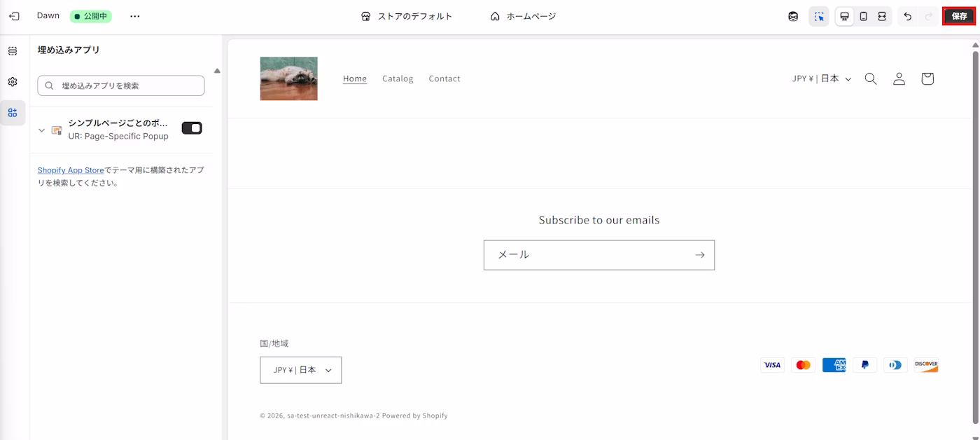Toggle the inspector selection tool icon
The width and height of the screenshot is (980, 440).
tap(818, 16)
